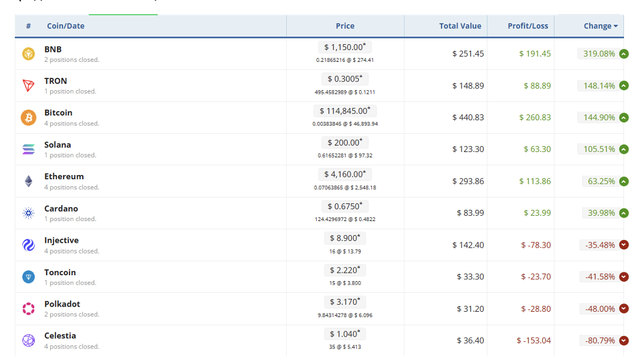Viewport: 644px width, 356px height.
Task: Click the Bitcoin $ 114,845.00 price button
Action: (345, 111)
